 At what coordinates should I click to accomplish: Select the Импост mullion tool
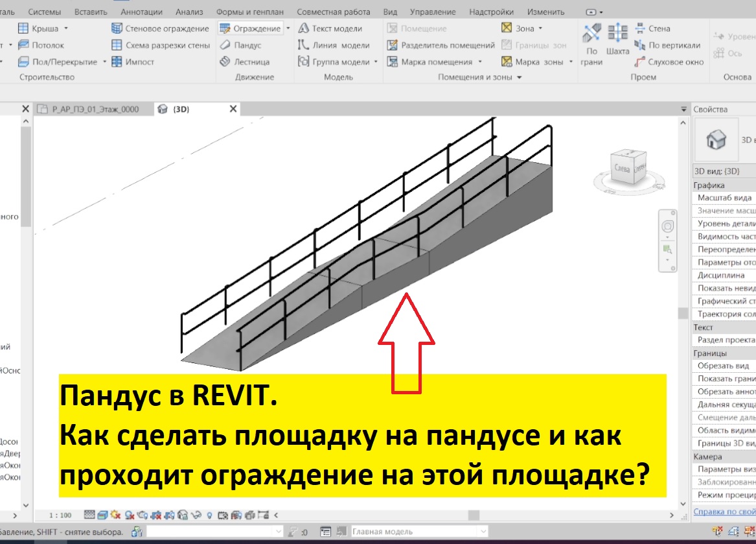(133, 62)
